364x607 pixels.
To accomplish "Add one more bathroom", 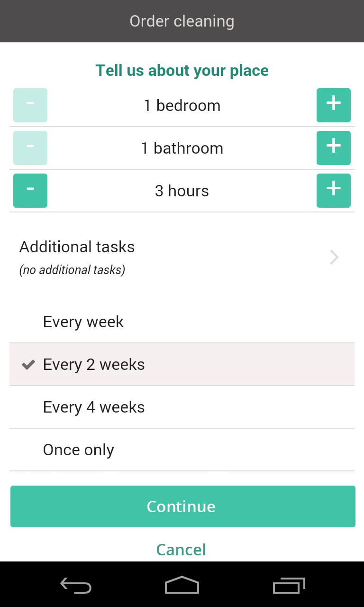I will tap(333, 148).
